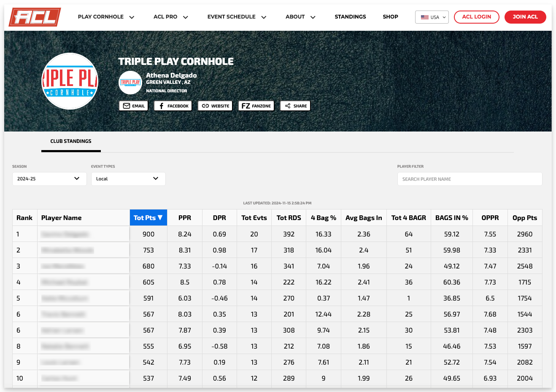Sort table by 4 Bag % column

point(324,218)
